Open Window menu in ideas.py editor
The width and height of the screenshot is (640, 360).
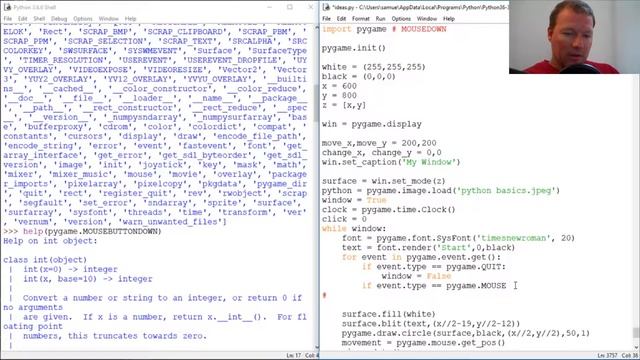pyautogui.click(x=427, y=19)
